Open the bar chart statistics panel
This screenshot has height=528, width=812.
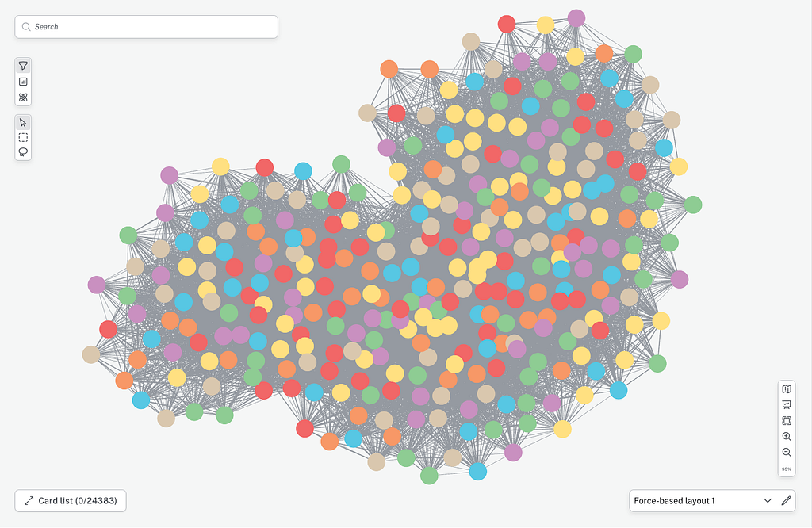tap(23, 82)
